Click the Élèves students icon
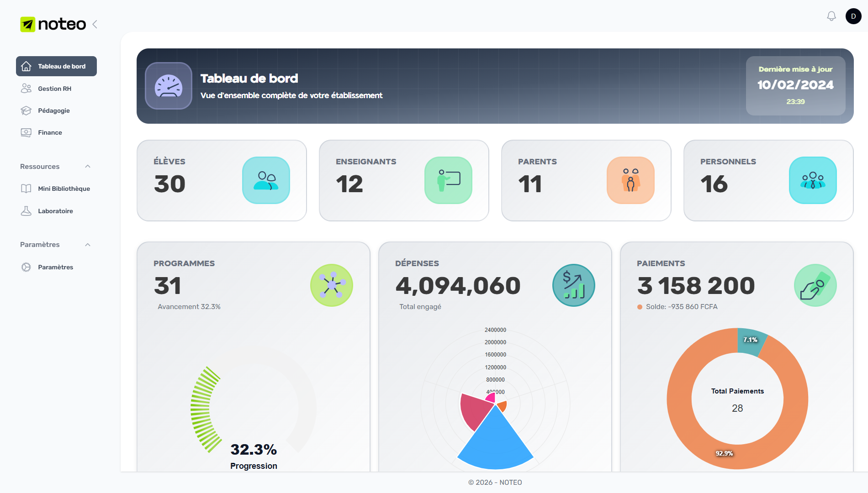 click(266, 180)
